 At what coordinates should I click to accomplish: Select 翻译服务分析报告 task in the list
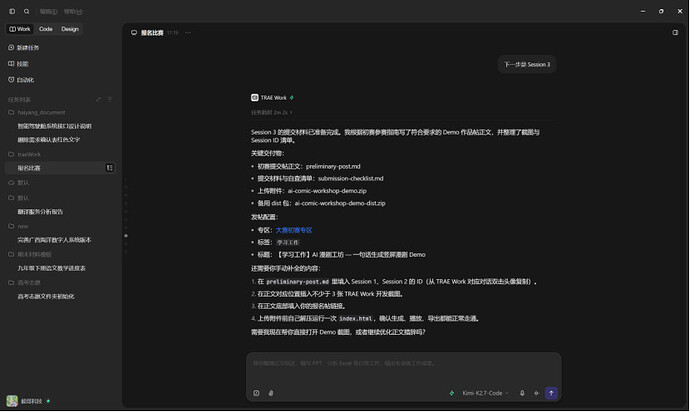coord(40,212)
